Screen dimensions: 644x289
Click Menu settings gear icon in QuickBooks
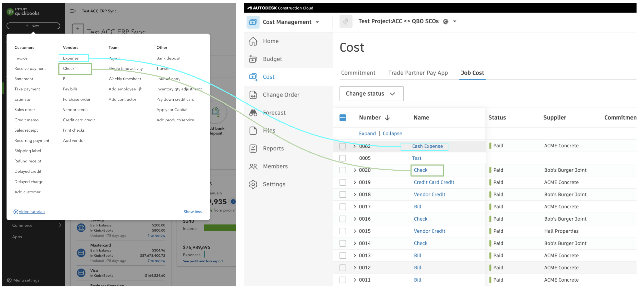(x=10, y=280)
